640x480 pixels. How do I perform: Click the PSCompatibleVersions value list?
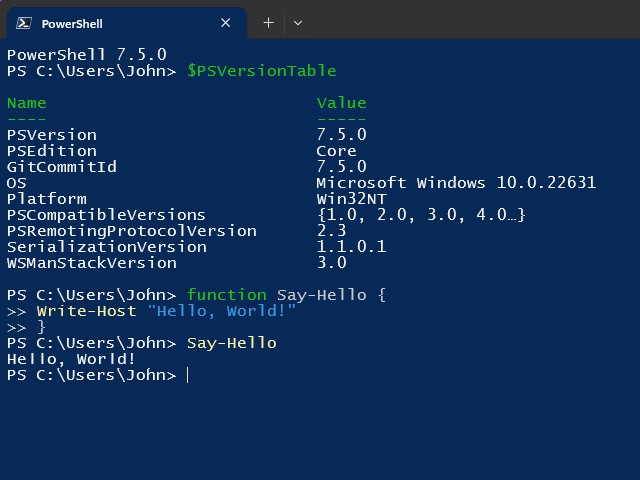(x=421, y=215)
